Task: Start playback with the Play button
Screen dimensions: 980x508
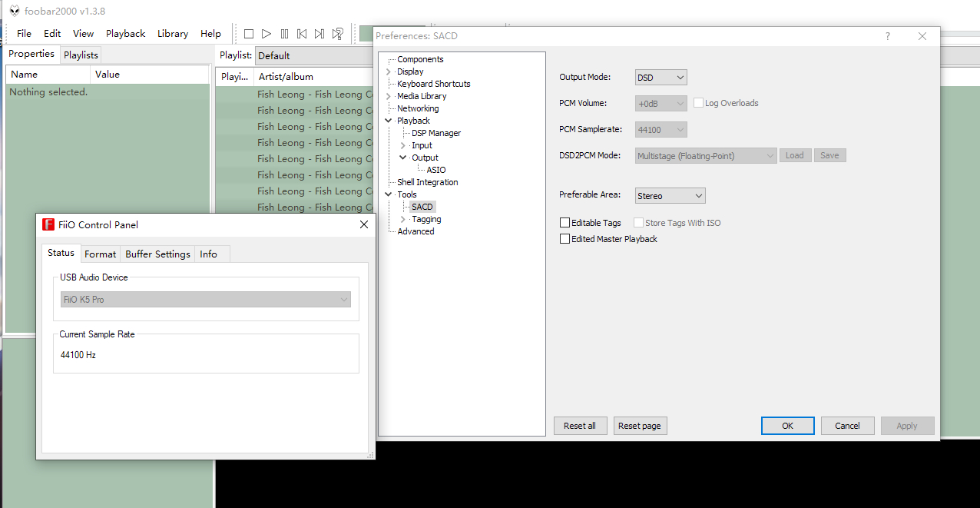Action: coord(267,34)
